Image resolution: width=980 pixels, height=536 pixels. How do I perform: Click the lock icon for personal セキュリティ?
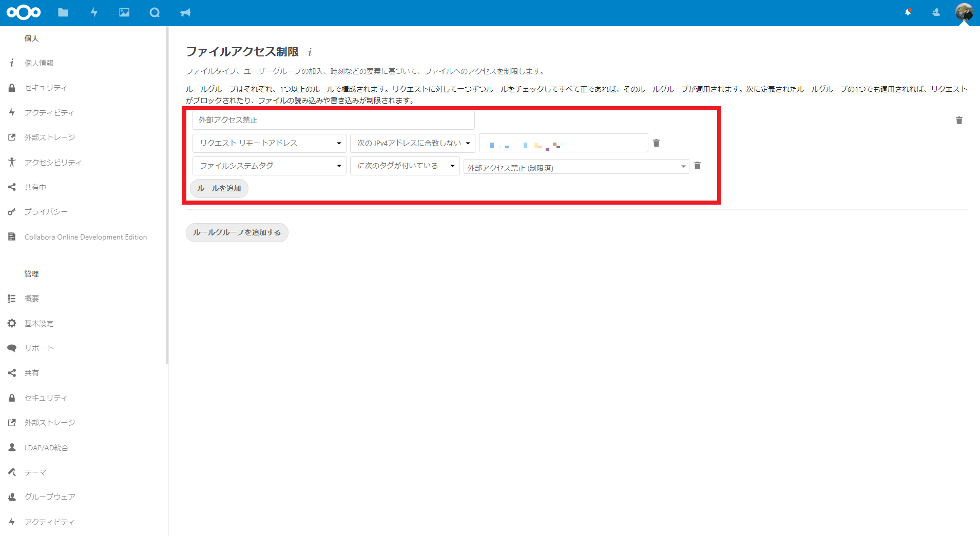[x=12, y=88]
